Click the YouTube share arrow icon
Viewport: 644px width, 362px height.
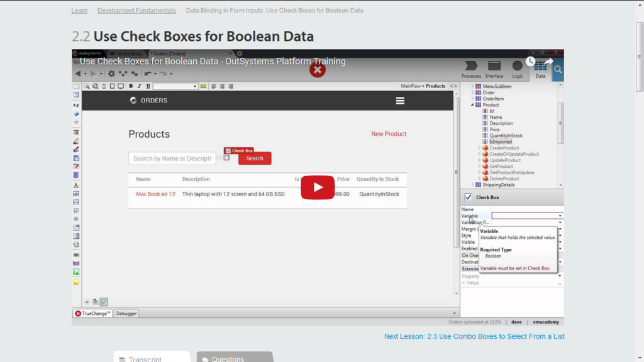tap(549, 61)
